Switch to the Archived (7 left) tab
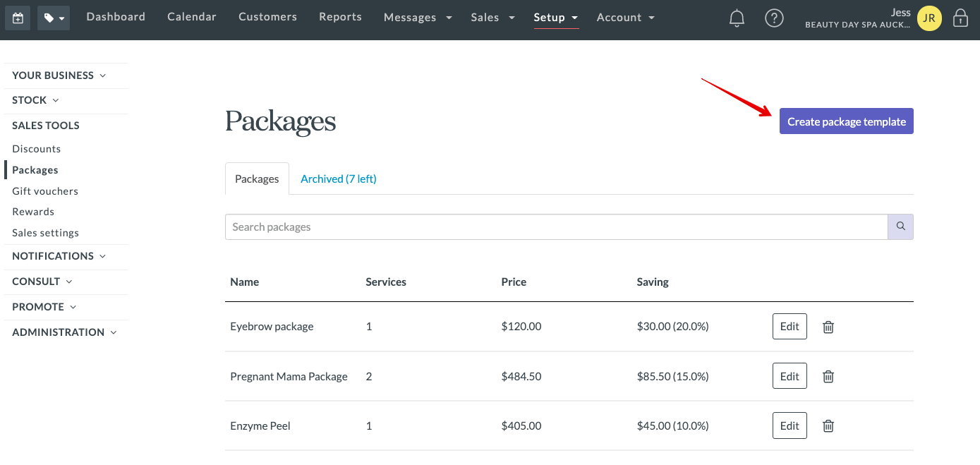980x465 pixels. 339,179
